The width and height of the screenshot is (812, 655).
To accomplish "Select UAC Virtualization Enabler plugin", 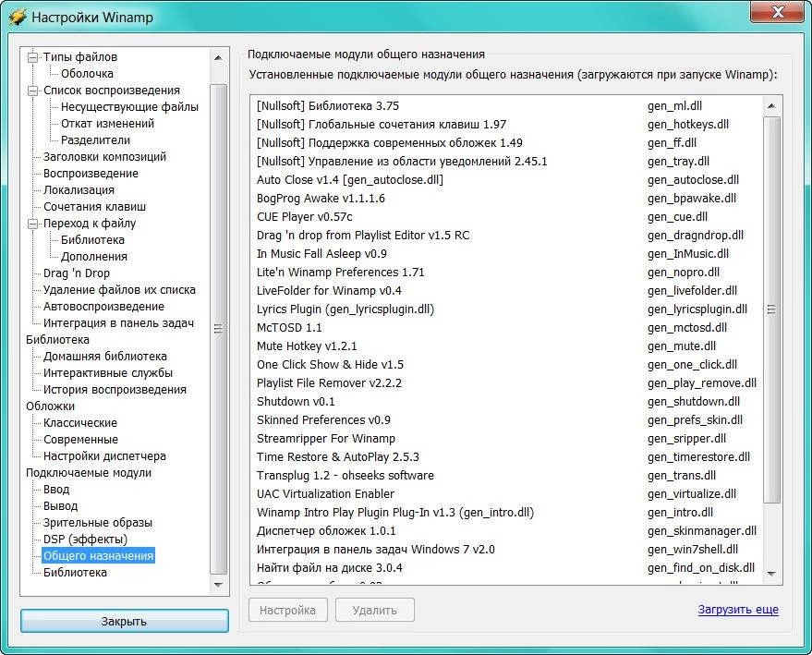I will click(506, 494).
